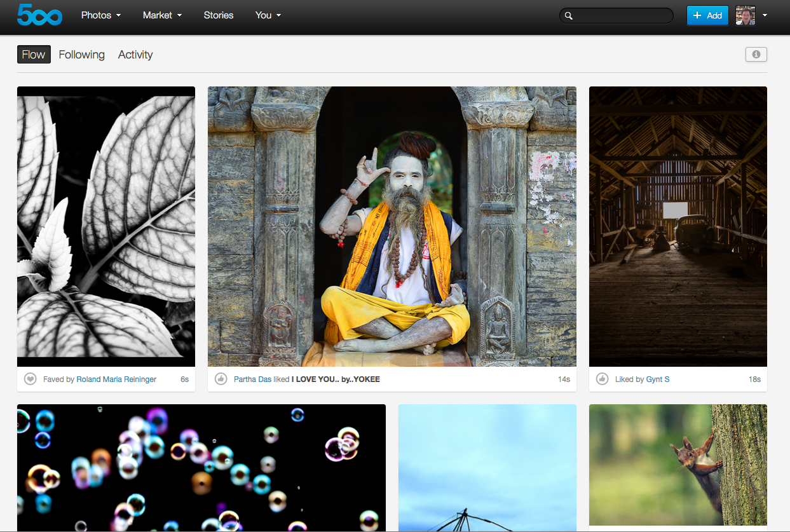Switch to the Activity tab
Image resolution: width=790 pixels, height=532 pixels.
pyautogui.click(x=135, y=55)
